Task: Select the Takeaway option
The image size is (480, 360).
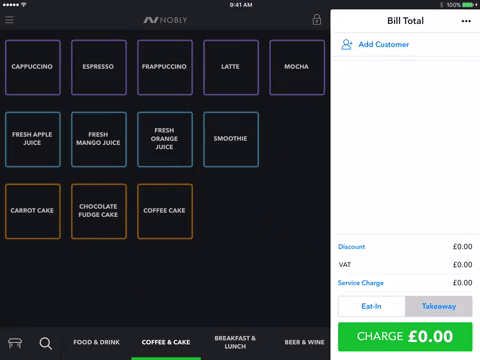Action: click(x=439, y=306)
